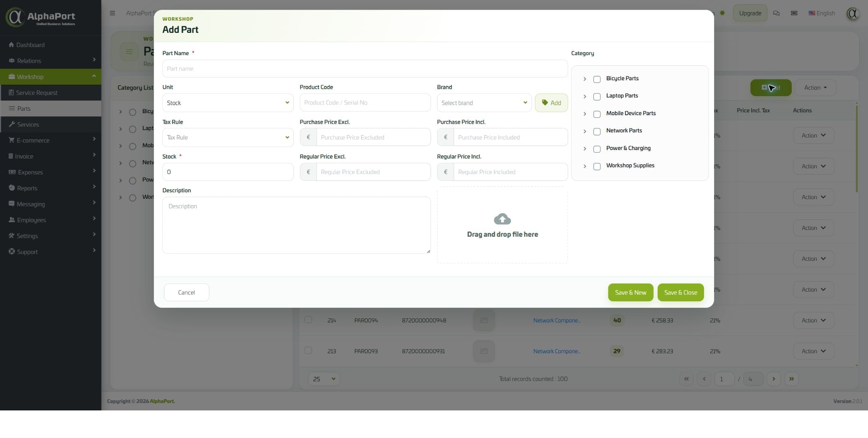This screenshot has width=868, height=438.
Task: Expand the Workshop Supplies category in dialog
Action: (585, 166)
